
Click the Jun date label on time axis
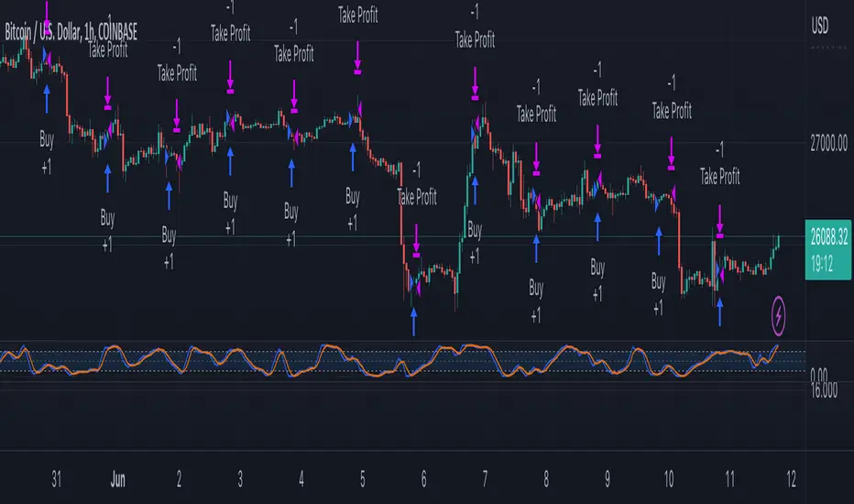(117, 479)
